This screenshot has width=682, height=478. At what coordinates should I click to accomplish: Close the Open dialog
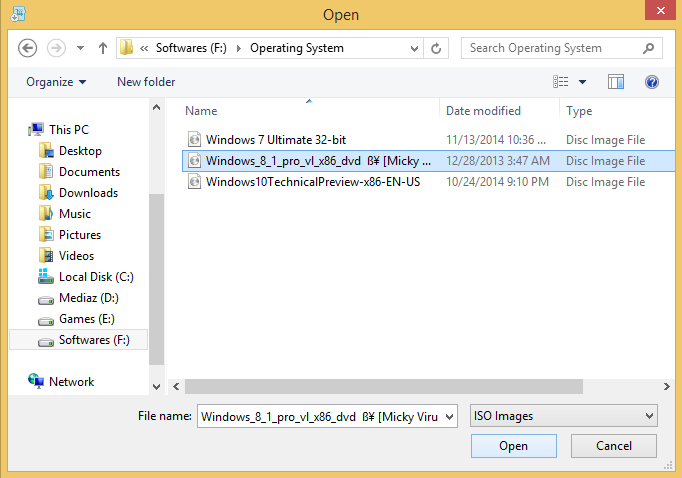[660, 10]
